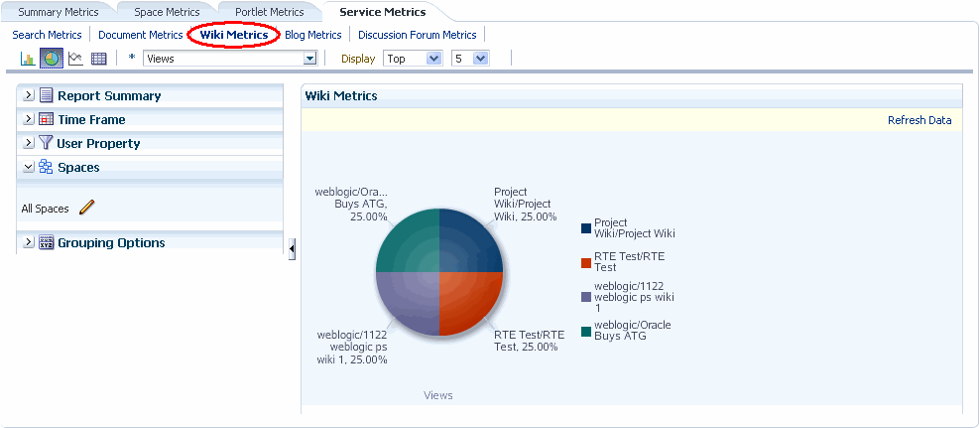Click the Time Frame calendar icon
980x428 pixels.
point(46,119)
